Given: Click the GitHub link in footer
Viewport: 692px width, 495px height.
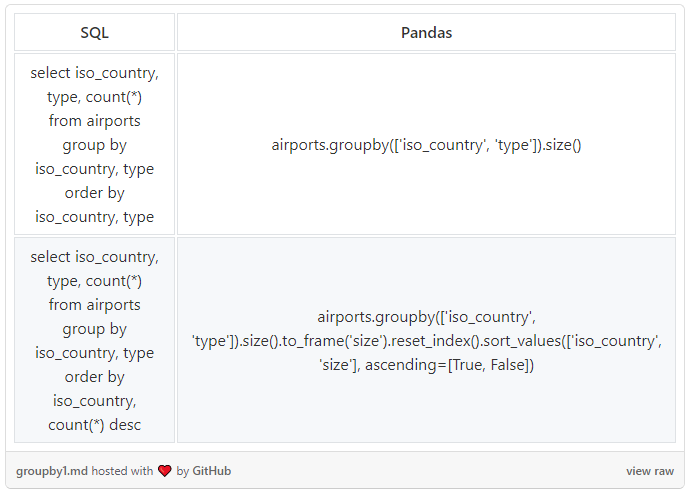Looking at the screenshot, I should coord(211,471).
